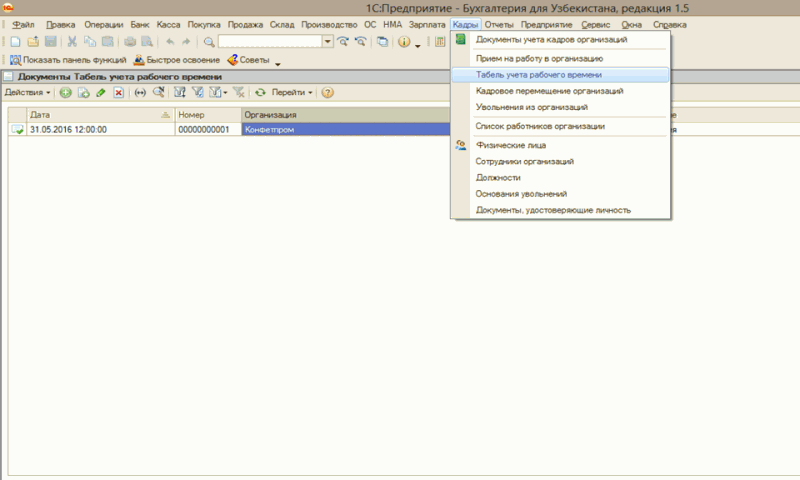Click the New document icon in main toolbar
800x480 pixels.
coord(15,41)
